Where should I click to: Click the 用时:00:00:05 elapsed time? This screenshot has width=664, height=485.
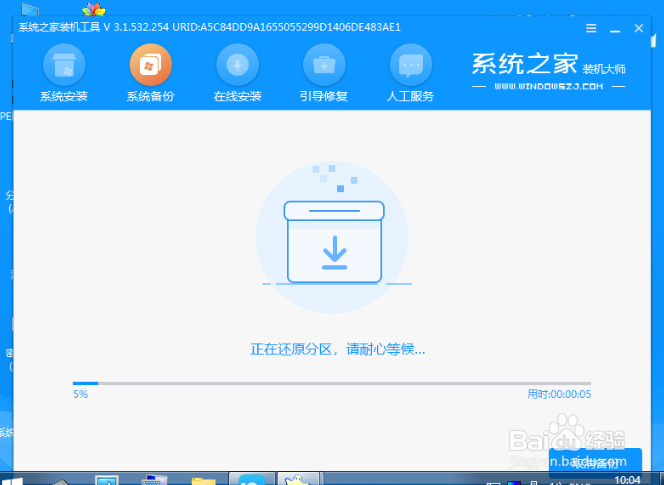(x=559, y=394)
